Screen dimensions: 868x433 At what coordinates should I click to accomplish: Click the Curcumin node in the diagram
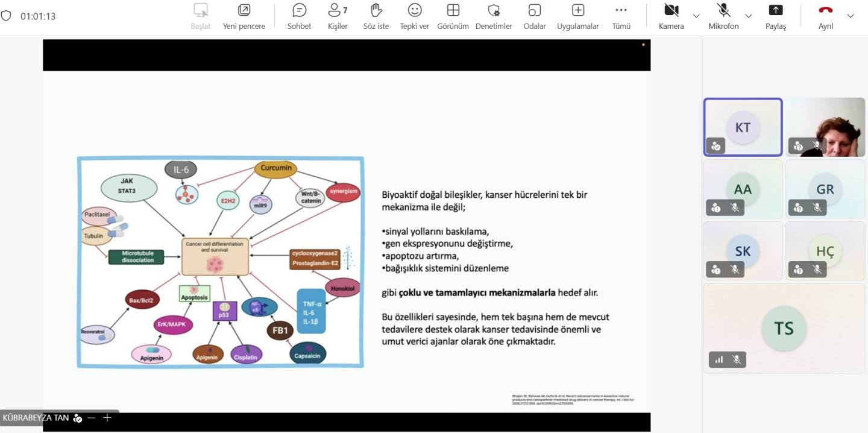point(276,168)
